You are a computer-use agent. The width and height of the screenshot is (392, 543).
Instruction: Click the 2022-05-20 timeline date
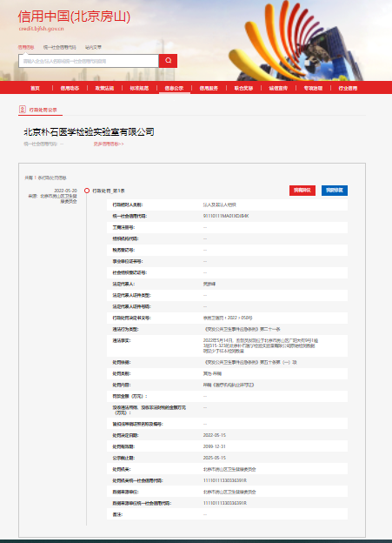click(x=65, y=191)
